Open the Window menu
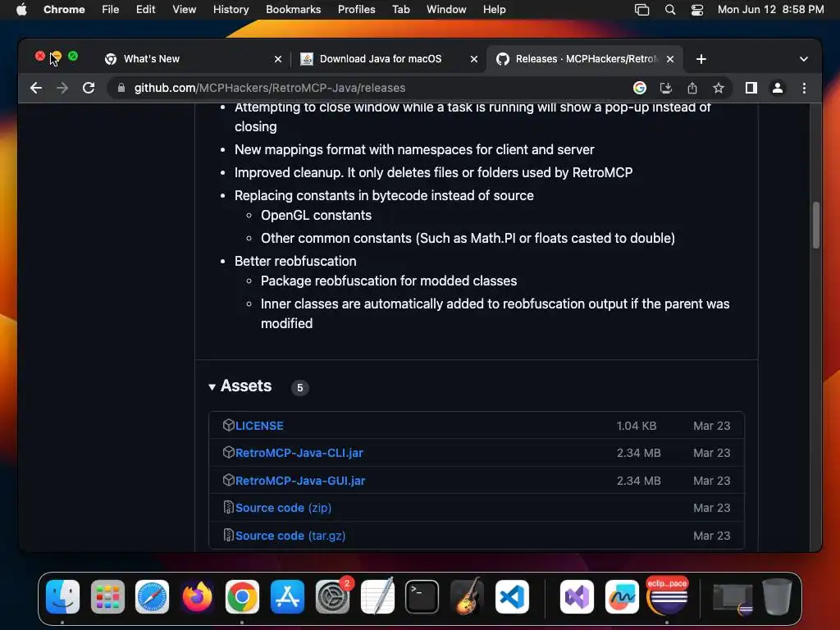The width and height of the screenshot is (840, 630). (446, 10)
